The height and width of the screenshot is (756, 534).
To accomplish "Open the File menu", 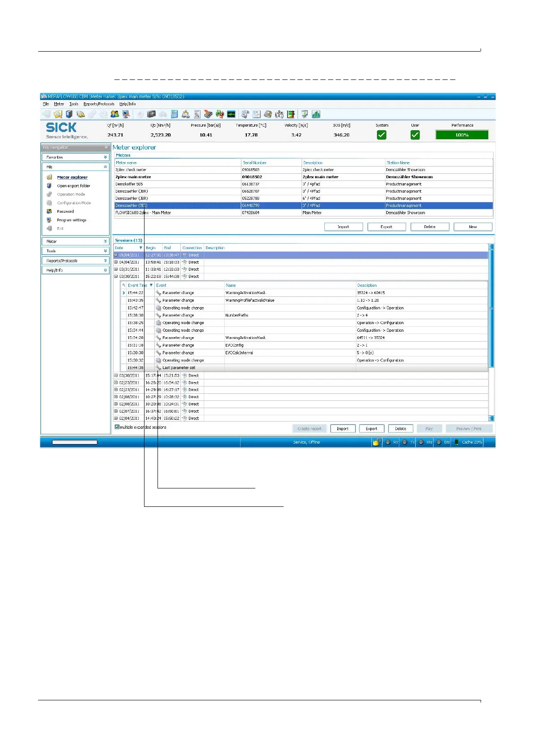I will [46, 104].
